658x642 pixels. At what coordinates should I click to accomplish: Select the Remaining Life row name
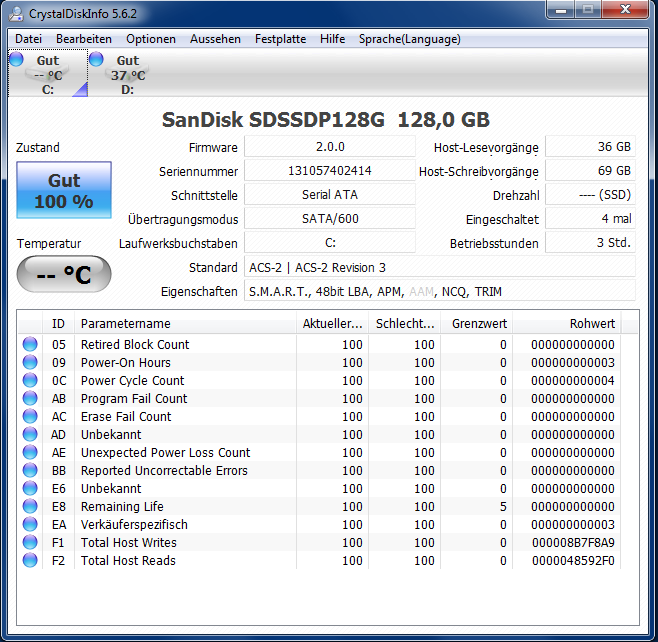coord(122,507)
